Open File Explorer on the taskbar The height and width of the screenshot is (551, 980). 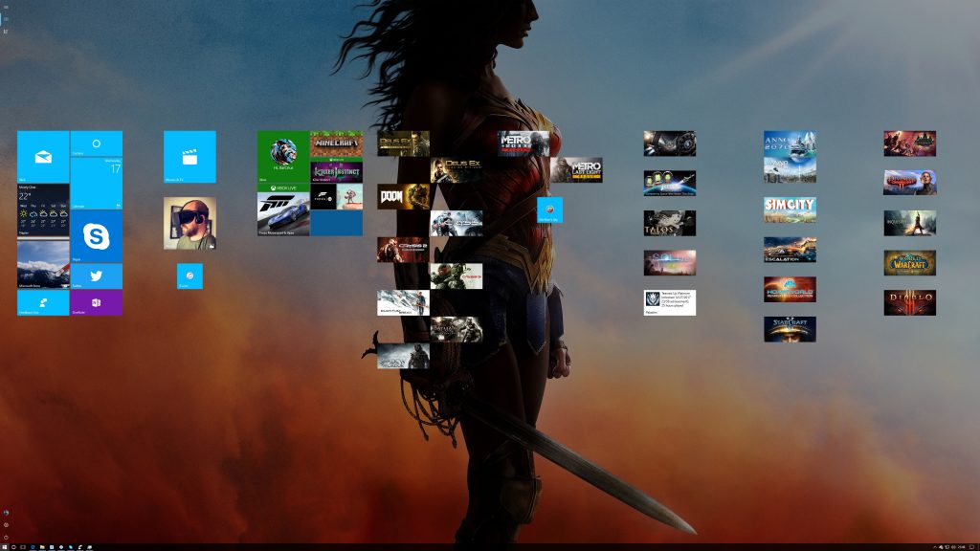42,547
